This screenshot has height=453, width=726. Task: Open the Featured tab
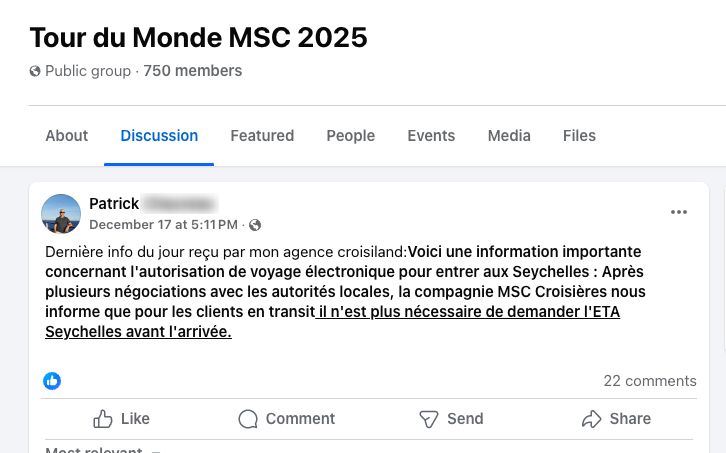(x=262, y=136)
